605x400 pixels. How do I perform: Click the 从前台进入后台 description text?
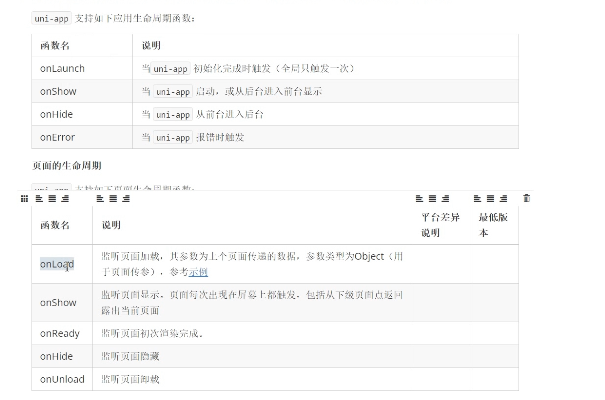pyautogui.click(x=230, y=115)
